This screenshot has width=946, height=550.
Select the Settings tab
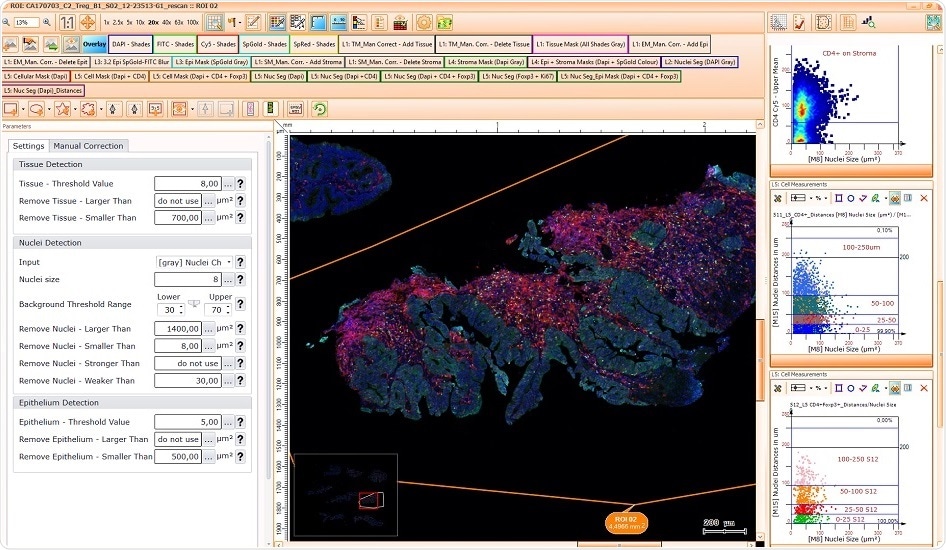29,146
